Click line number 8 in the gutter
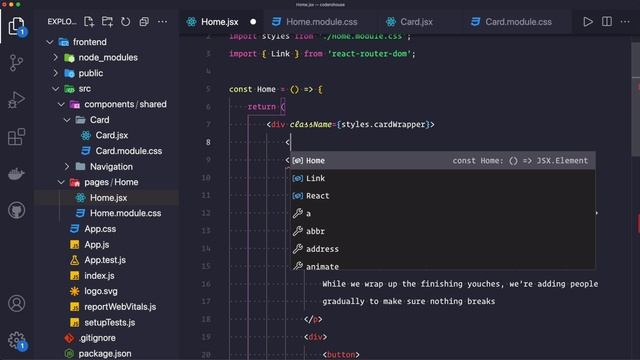The image size is (640, 360). [208, 142]
